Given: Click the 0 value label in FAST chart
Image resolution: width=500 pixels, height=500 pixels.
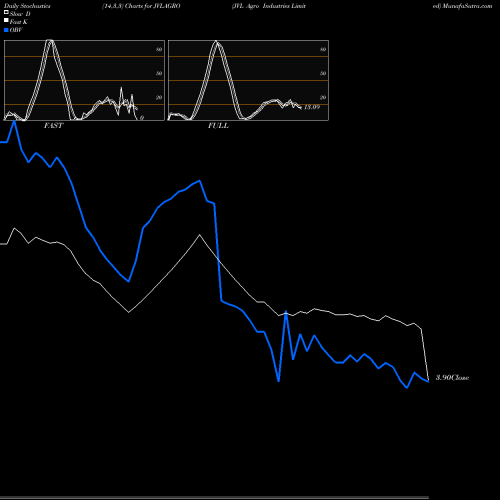Looking at the screenshot, I should (x=142, y=118).
